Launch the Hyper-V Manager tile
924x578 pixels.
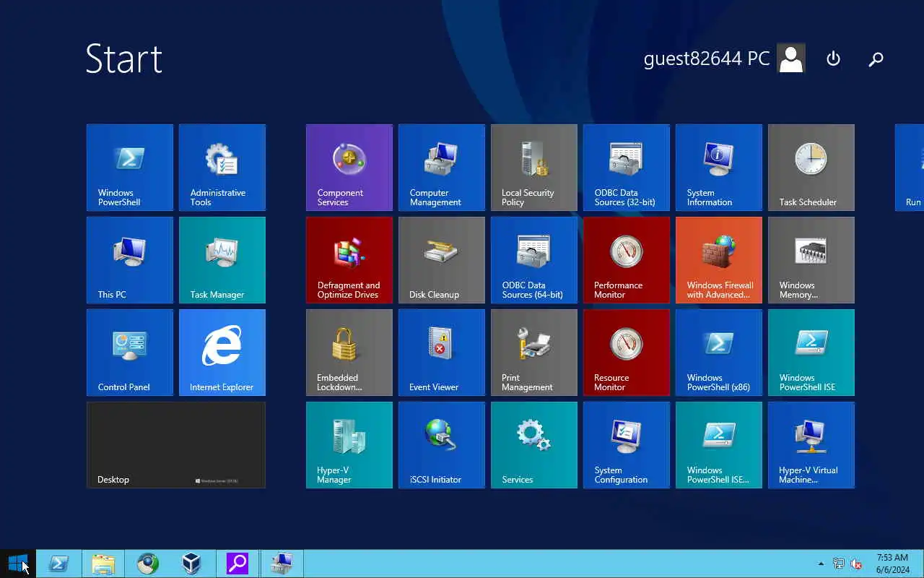349,445
